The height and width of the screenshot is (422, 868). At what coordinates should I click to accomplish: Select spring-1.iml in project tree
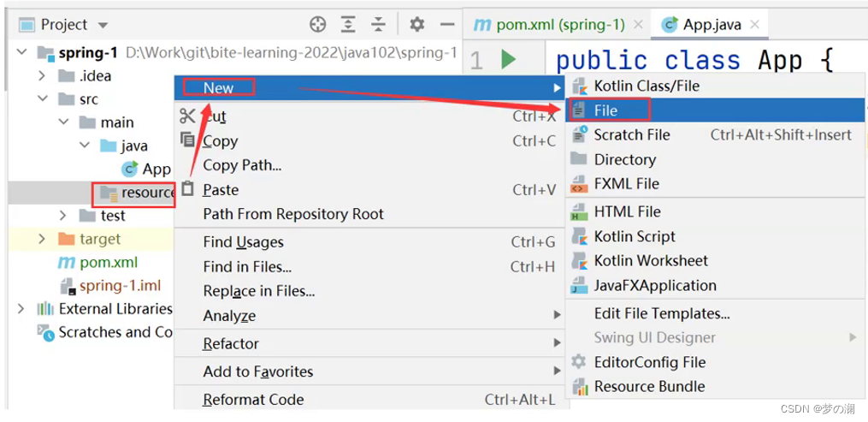[x=110, y=286]
